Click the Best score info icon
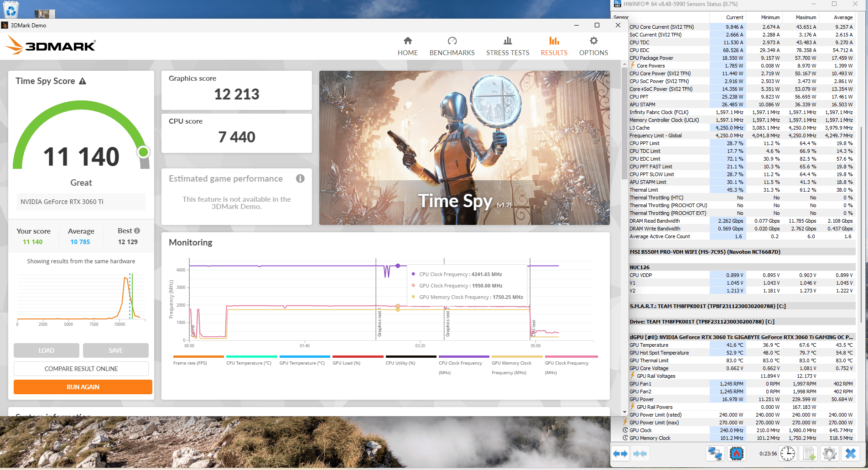868x470 pixels. (x=137, y=231)
